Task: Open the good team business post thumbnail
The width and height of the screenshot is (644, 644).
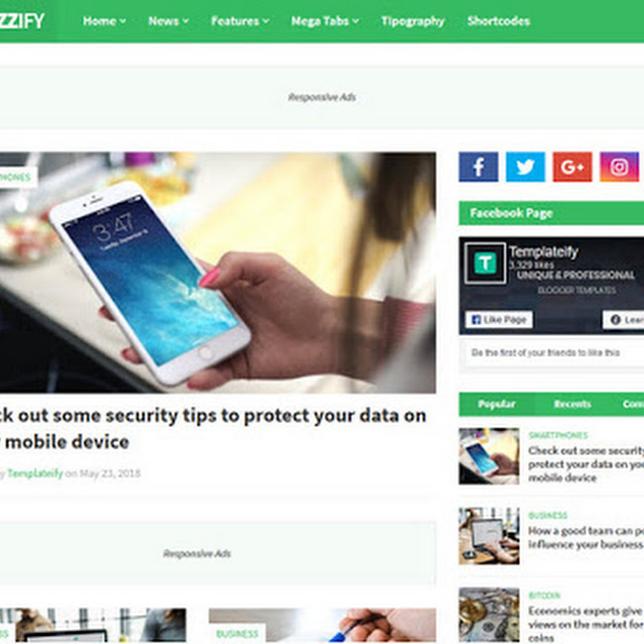Action: click(488, 536)
